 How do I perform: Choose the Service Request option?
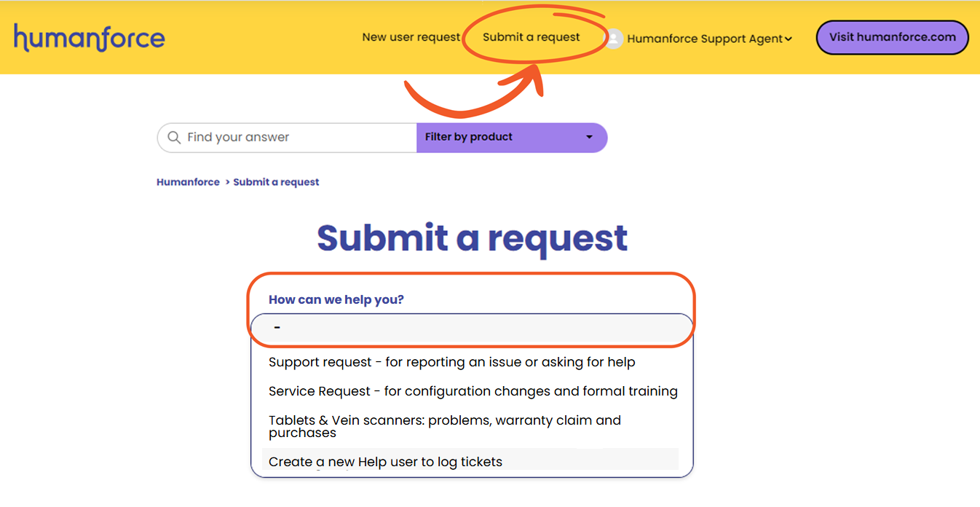pos(473,391)
